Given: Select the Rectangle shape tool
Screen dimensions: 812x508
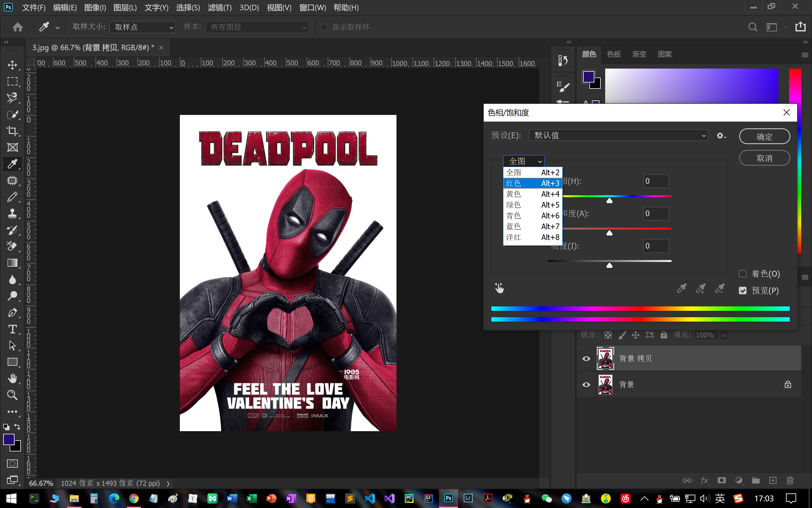Looking at the screenshot, I should pos(12,362).
